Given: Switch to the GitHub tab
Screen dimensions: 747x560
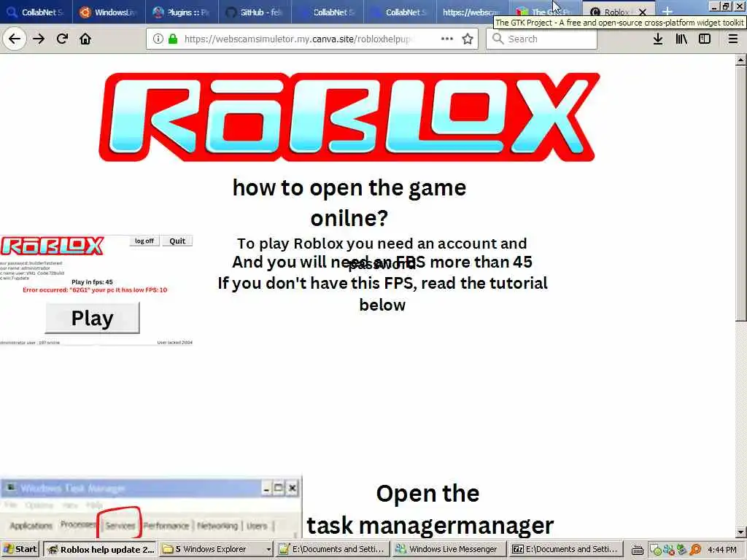Looking at the screenshot, I should coord(255,12).
